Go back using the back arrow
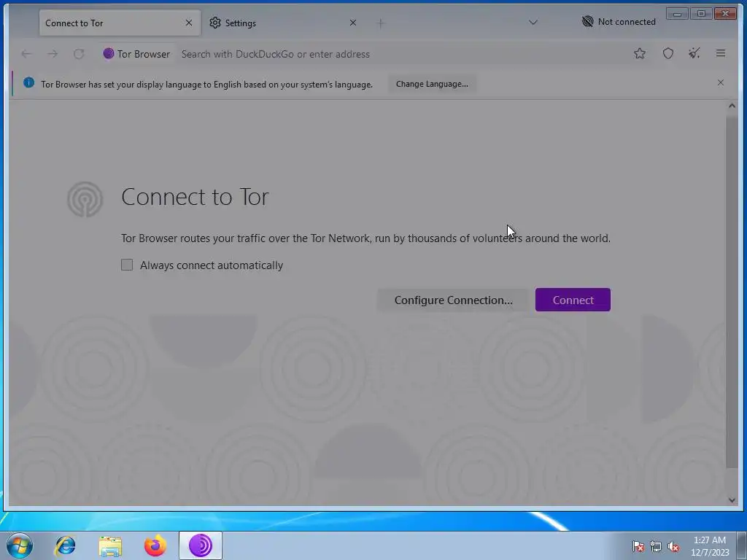This screenshot has height=560, width=747. click(26, 54)
